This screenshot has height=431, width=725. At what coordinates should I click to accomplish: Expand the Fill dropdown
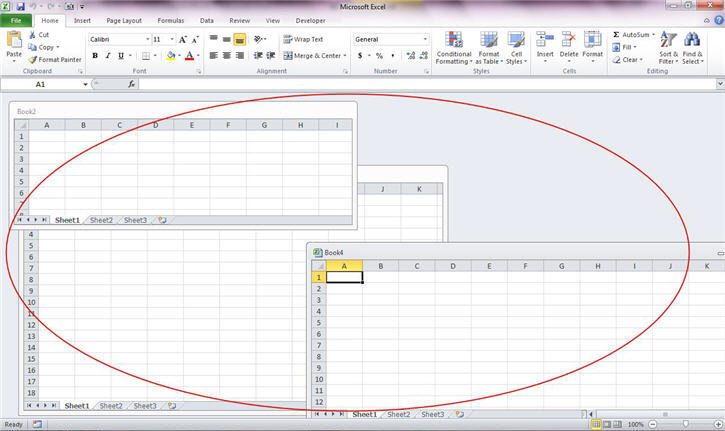click(635, 47)
